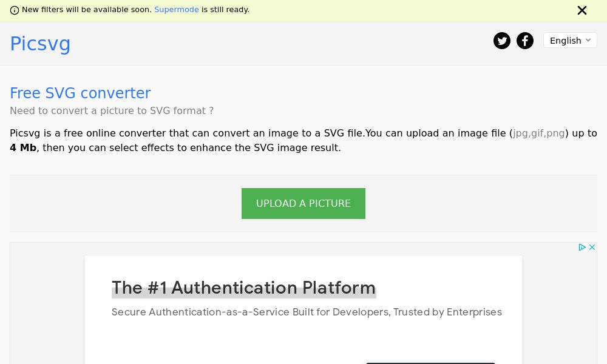607x364 pixels.
Task: Dismiss the advertisement via its X icon
Action: click(x=592, y=248)
